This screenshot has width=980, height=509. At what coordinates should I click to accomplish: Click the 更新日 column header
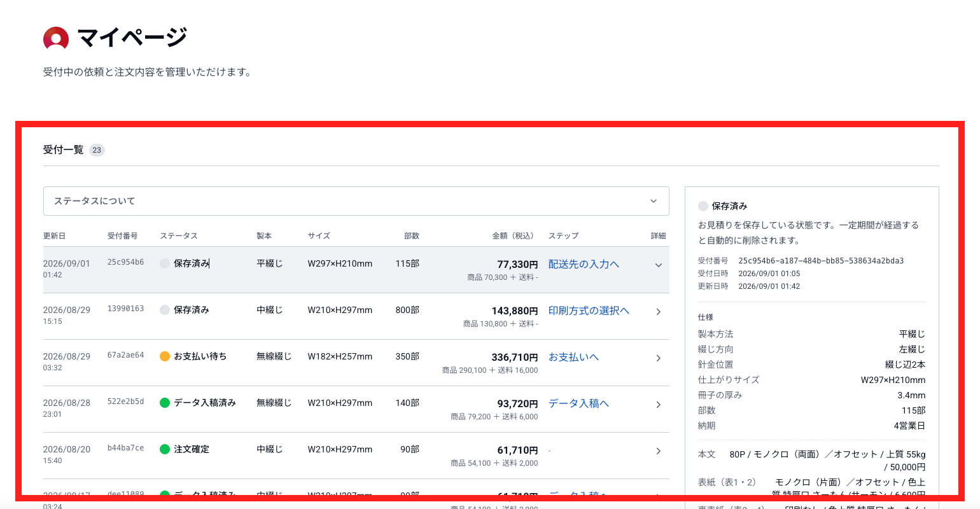54,236
